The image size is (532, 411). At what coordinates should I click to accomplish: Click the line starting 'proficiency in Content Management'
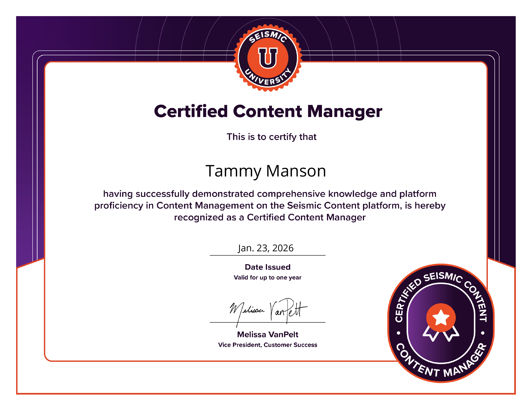270,206
